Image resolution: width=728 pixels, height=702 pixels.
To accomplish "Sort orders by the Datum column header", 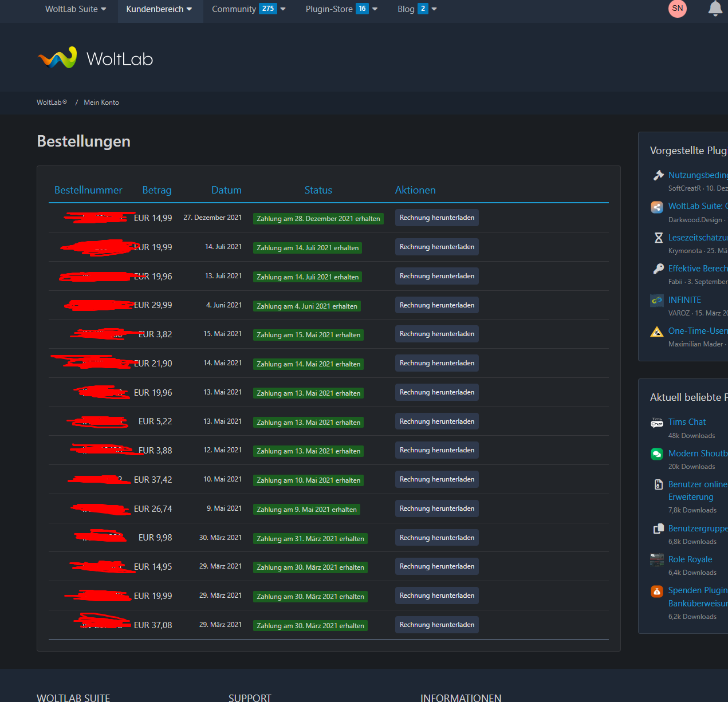I will click(x=226, y=190).
